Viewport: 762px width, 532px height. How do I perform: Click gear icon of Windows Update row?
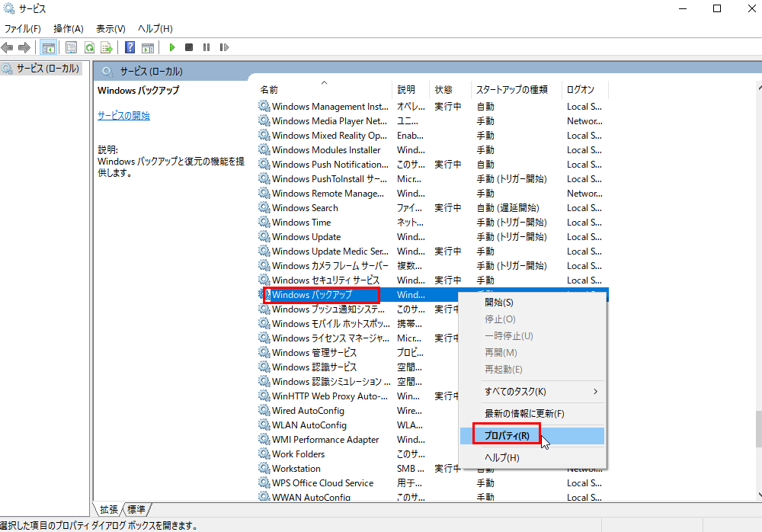pos(264,237)
